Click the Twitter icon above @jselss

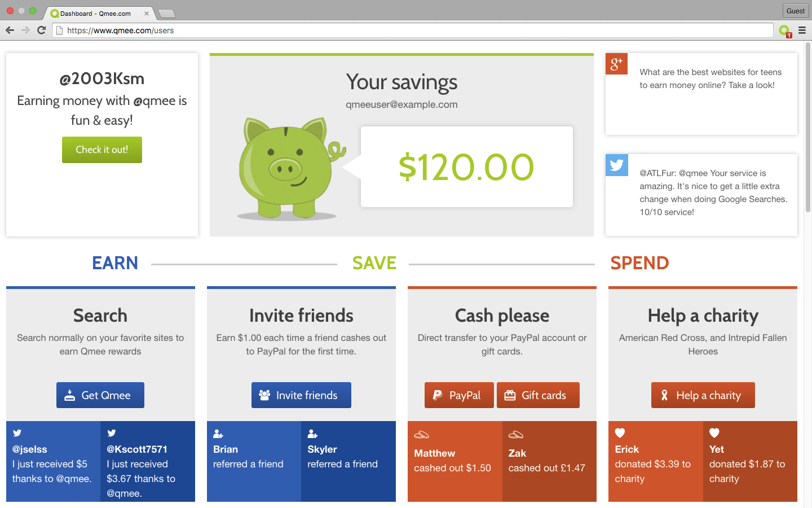(x=17, y=433)
